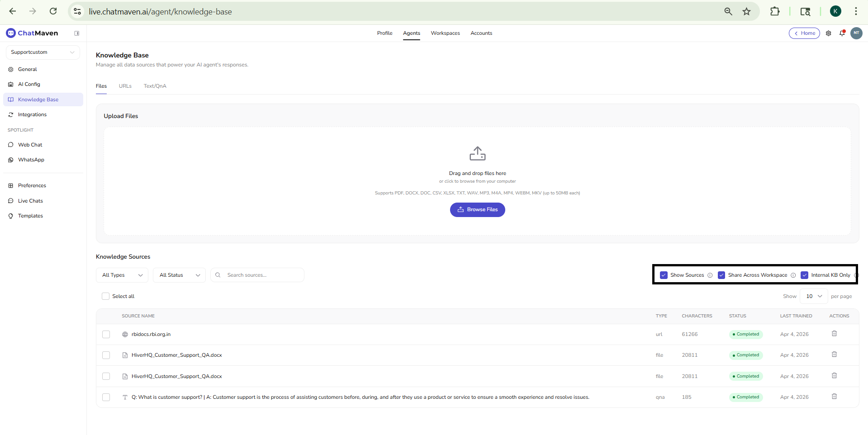Viewport: 868px width, 435px height.
Task: Select the Integrations icon in sidebar
Action: pos(11,114)
